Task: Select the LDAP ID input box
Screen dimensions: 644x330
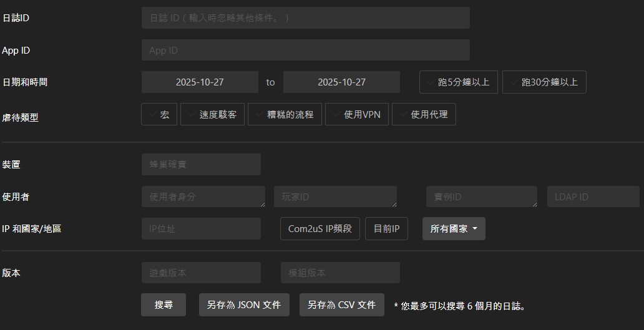Action: [593, 197]
